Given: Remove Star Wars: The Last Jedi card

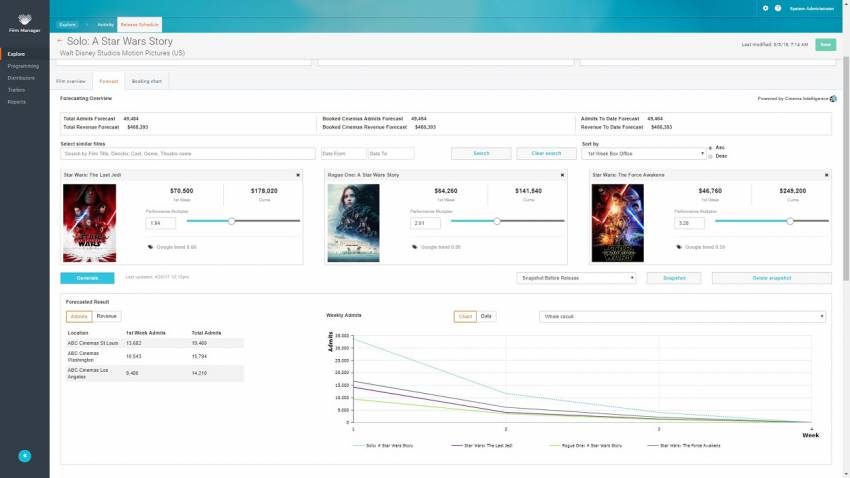Looking at the screenshot, I should (x=298, y=175).
